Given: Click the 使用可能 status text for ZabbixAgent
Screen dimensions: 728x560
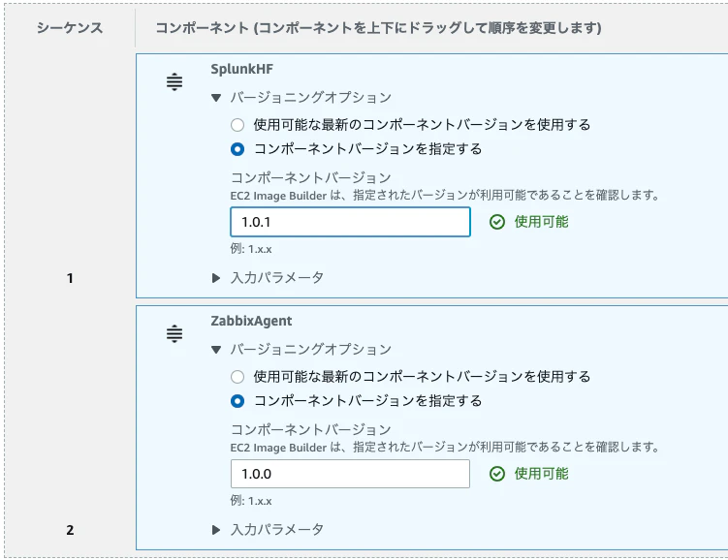Looking at the screenshot, I should (541, 474).
